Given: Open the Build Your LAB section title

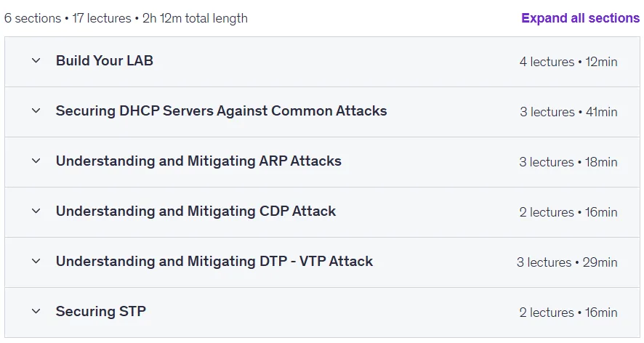Looking at the screenshot, I should pos(105,61).
